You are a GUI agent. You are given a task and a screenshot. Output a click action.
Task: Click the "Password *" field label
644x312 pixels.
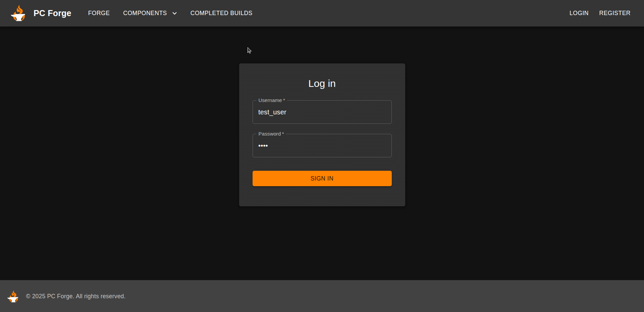click(271, 134)
